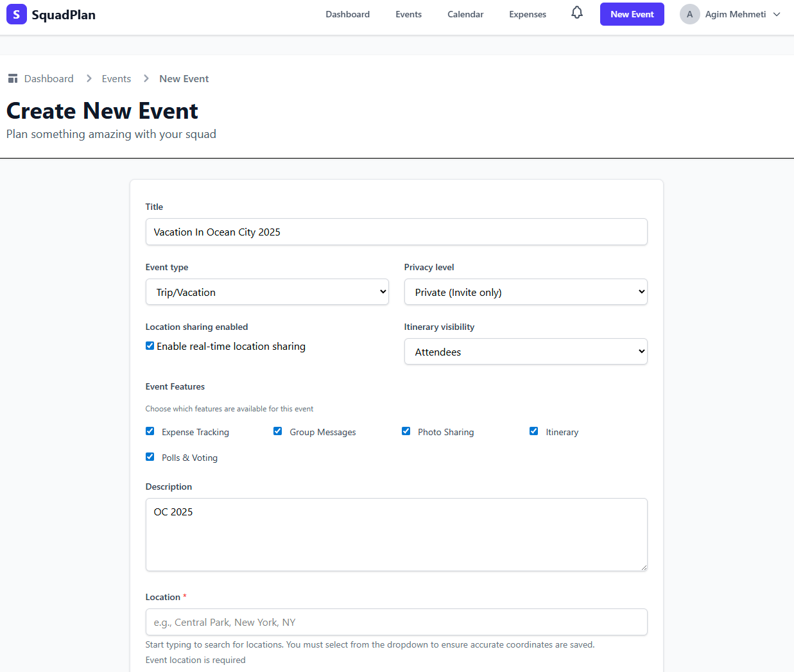
Task: Open the notification bell
Action: (x=576, y=13)
